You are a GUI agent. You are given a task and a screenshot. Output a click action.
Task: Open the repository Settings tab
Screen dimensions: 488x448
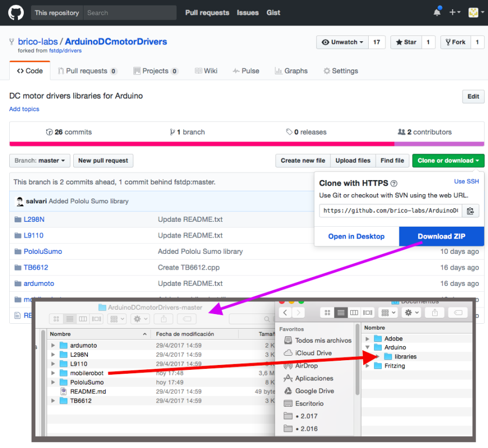click(341, 71)
